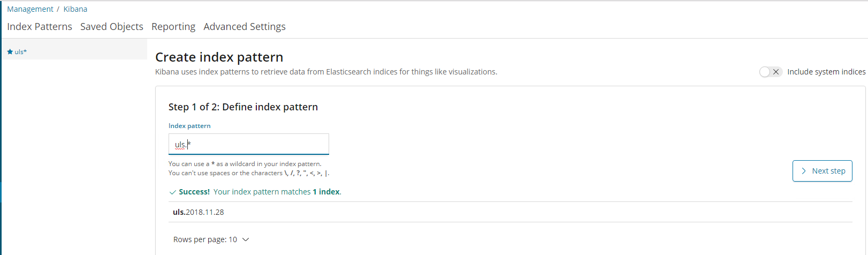Click the star icon beside uls*
The image size is (868, 255).
tap(10, 52)
